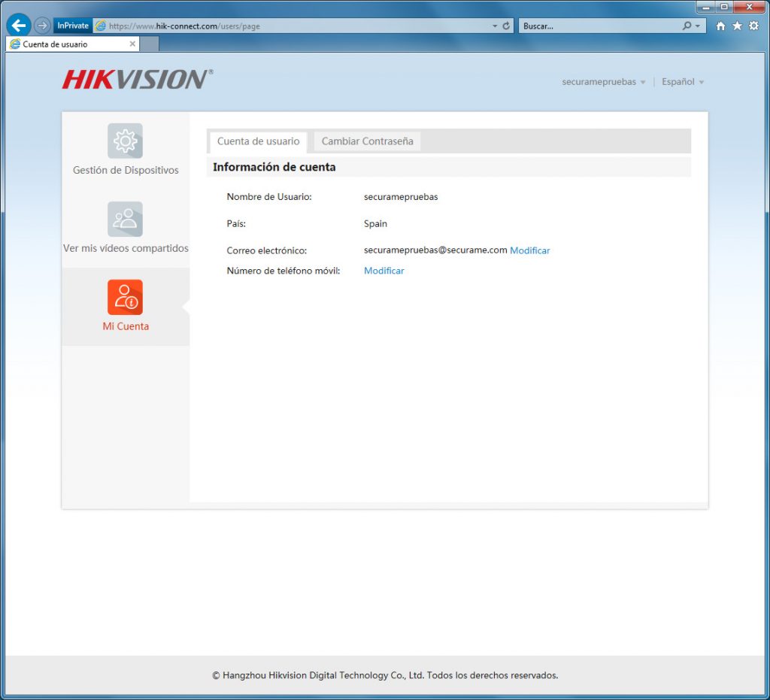Go back with the browser back arrow

[19, 26]
